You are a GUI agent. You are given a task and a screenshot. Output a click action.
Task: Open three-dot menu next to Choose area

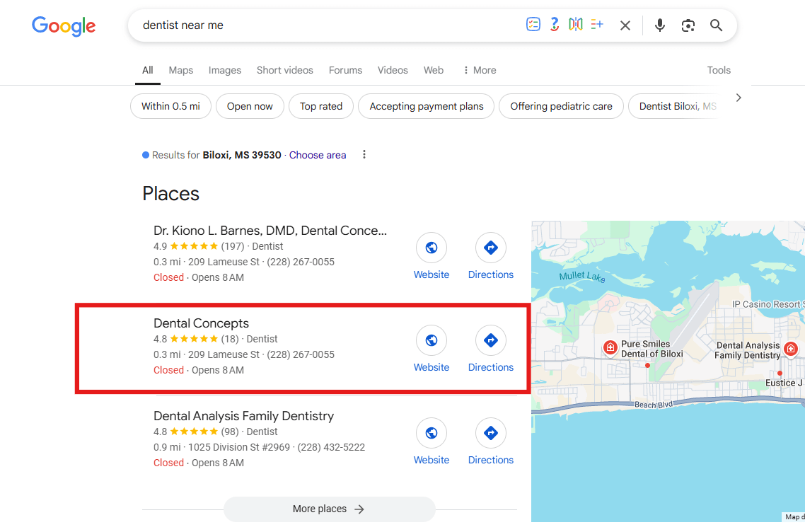364,154
